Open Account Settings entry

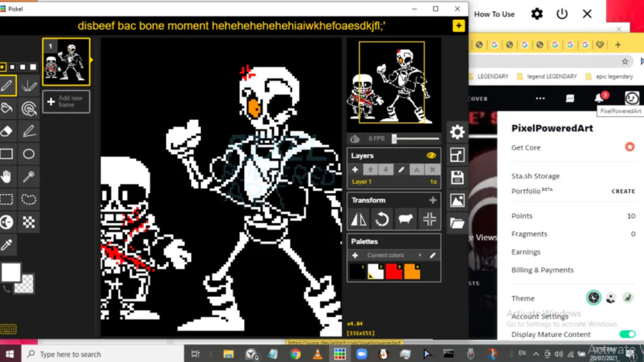(x=540, y=316)
